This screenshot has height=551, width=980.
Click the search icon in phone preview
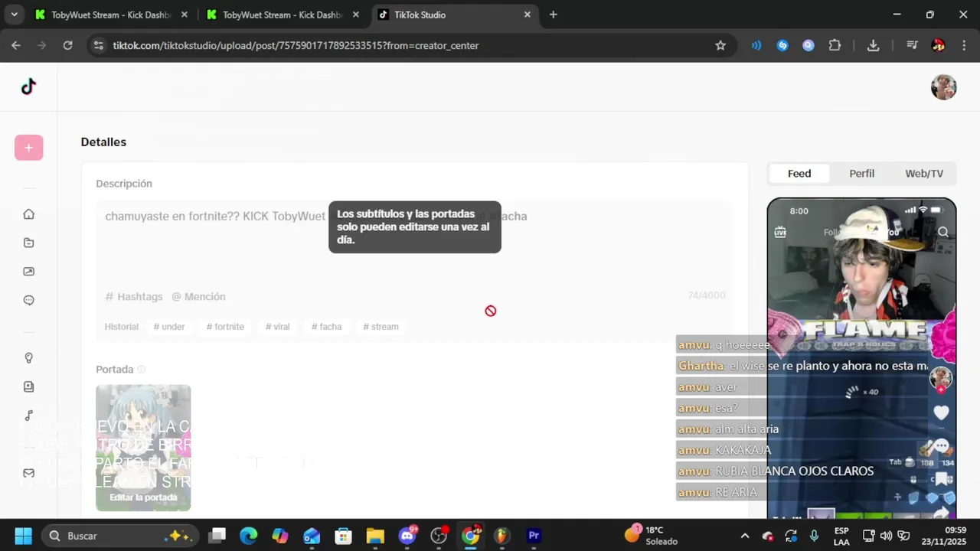(943, 232)
